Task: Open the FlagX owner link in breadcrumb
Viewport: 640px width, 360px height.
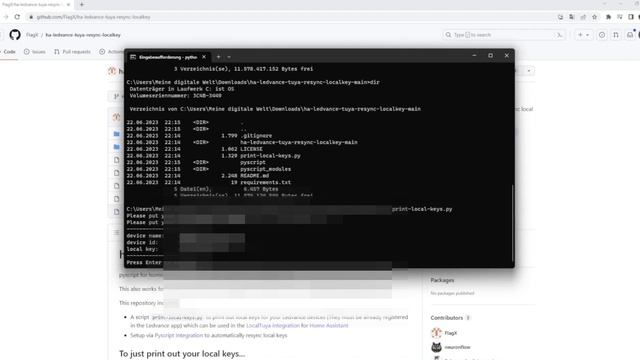Action: coord(32,35)
